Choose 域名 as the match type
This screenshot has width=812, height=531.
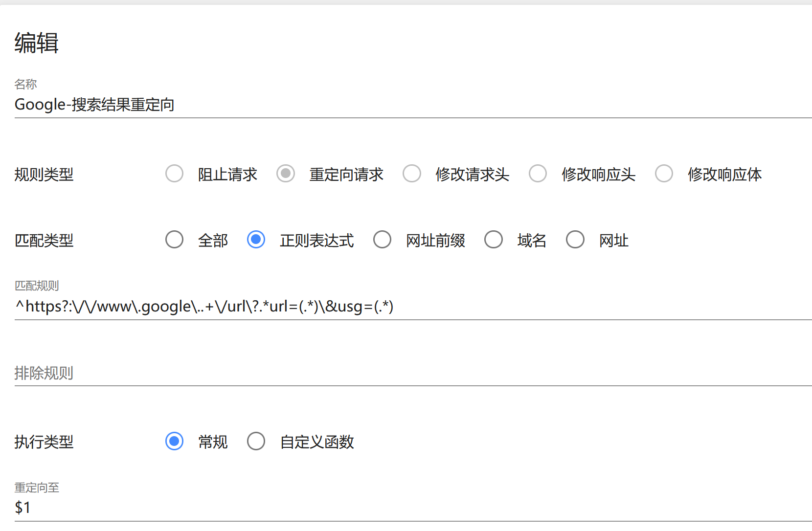[x=494, y=240]
